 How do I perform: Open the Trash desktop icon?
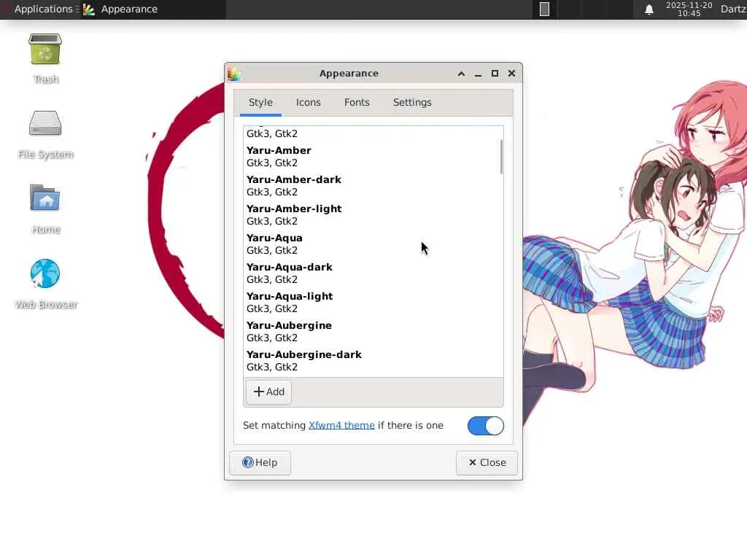pyautogui.click(x=45, y=58)
